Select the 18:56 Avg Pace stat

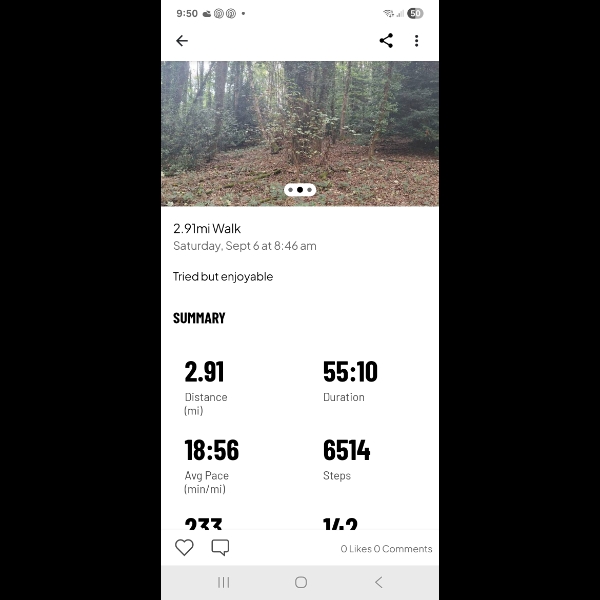tap(212, 466)
